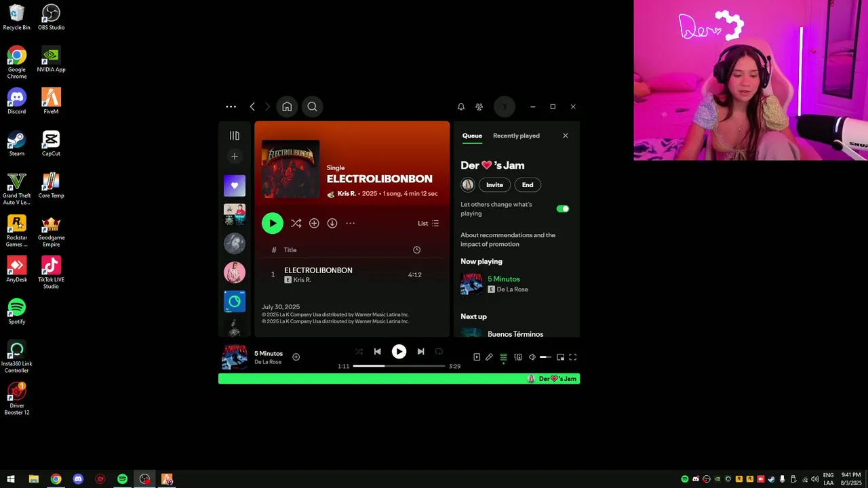Open Now Playing view

(477, 357)
